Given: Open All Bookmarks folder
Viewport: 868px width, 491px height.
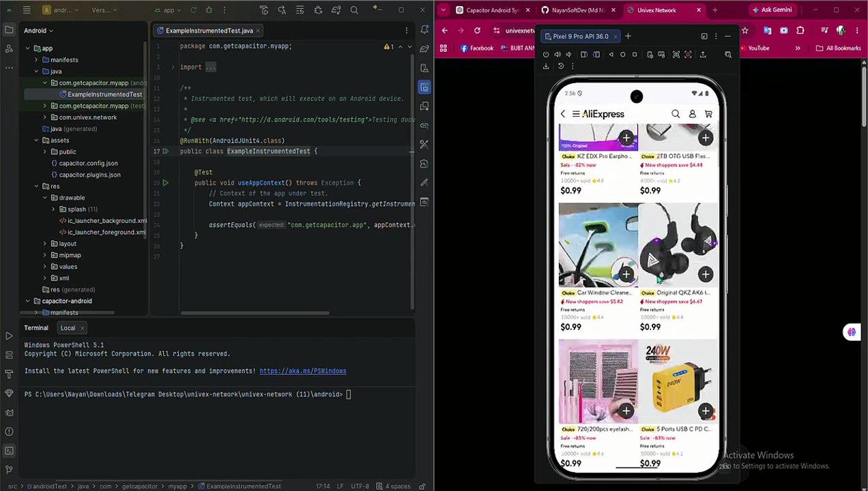Looking at the screenshot, I should click(838, 48).
